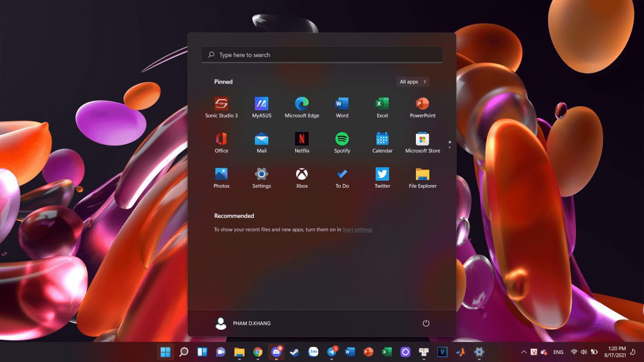The image size is (644, 362).
Task: Open Steam from the taskbar
Action: tap(295, 352)
